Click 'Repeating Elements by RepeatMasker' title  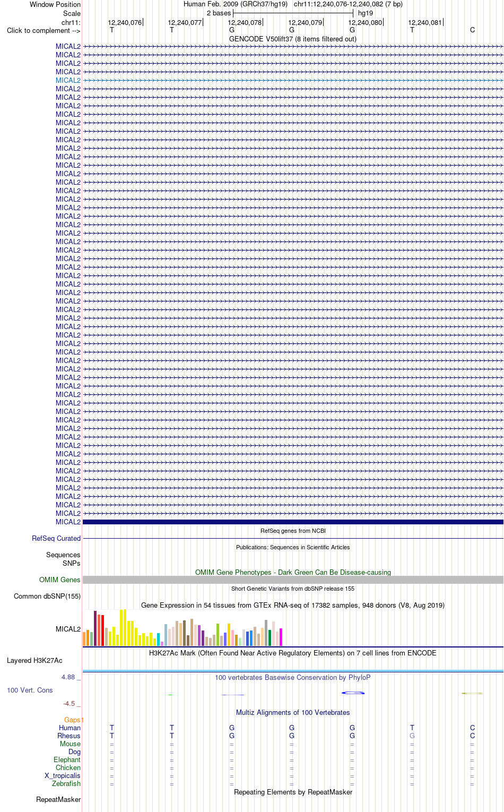point(293,792)
